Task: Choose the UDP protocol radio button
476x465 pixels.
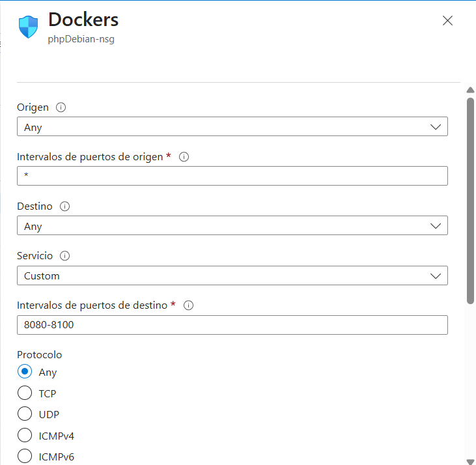Action: 25,414
